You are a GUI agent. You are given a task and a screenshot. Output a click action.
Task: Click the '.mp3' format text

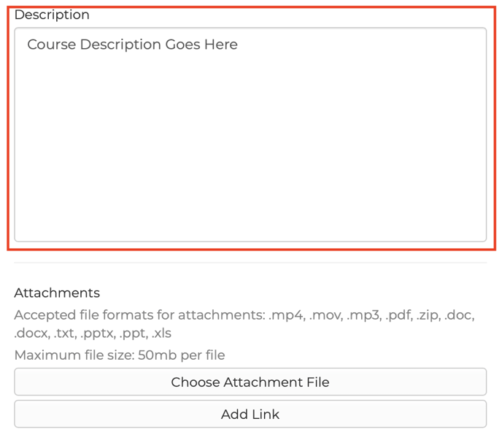(x=363, y=316)
